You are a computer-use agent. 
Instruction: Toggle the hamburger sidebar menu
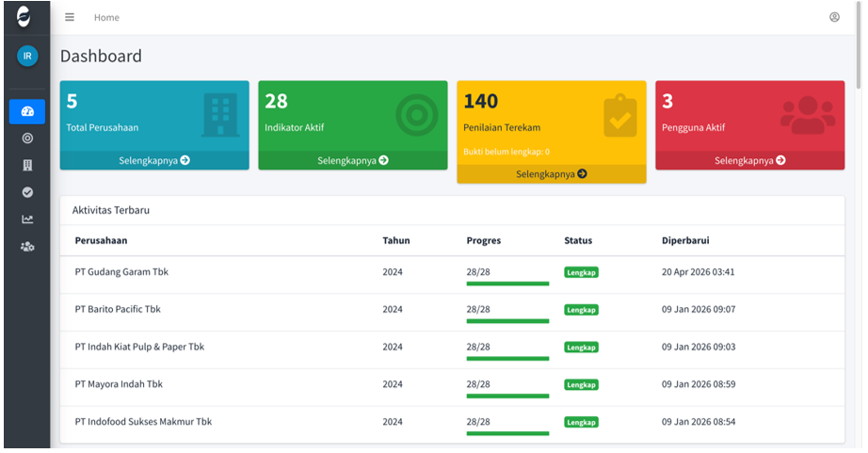coord(70,17)
